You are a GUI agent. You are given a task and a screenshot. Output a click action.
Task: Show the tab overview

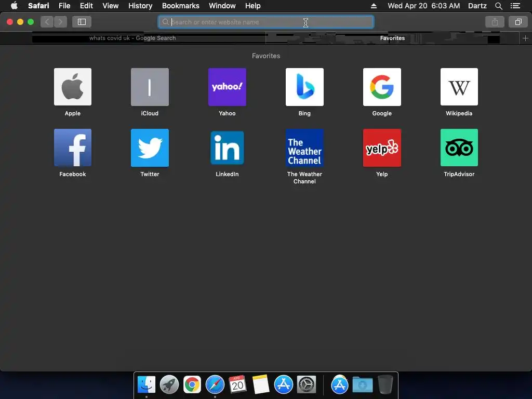point(518,22)
